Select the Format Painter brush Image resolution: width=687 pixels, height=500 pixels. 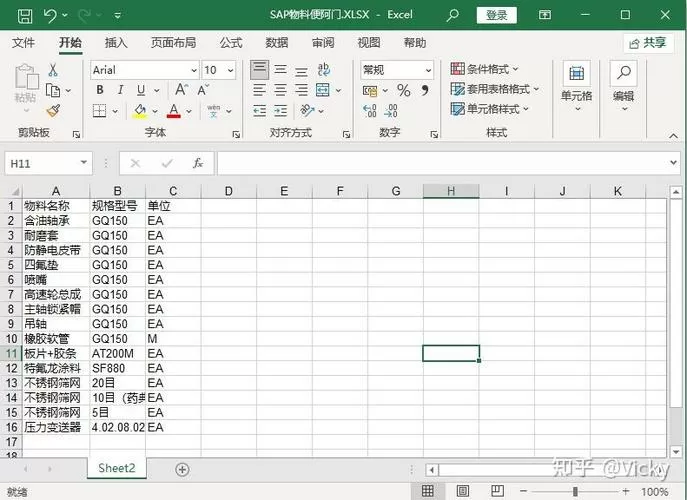coord(53,111)
